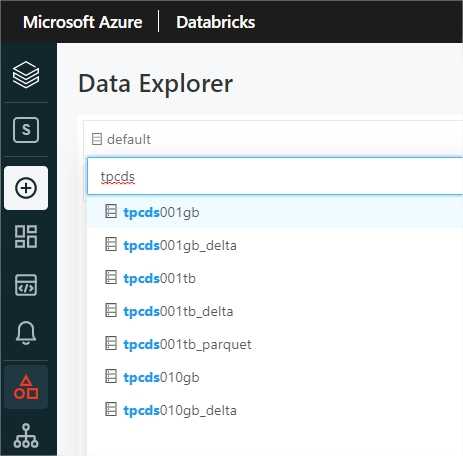Click the search field containing tpcds
Image resolution: width=463 pixels, height=456 pixels.
(275, 176)
